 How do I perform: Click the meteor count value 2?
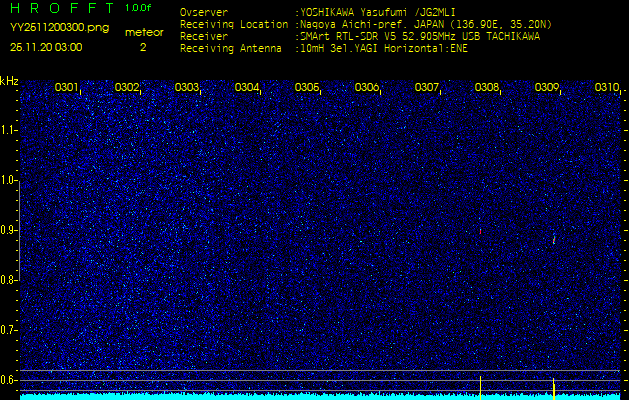[143, 47]
